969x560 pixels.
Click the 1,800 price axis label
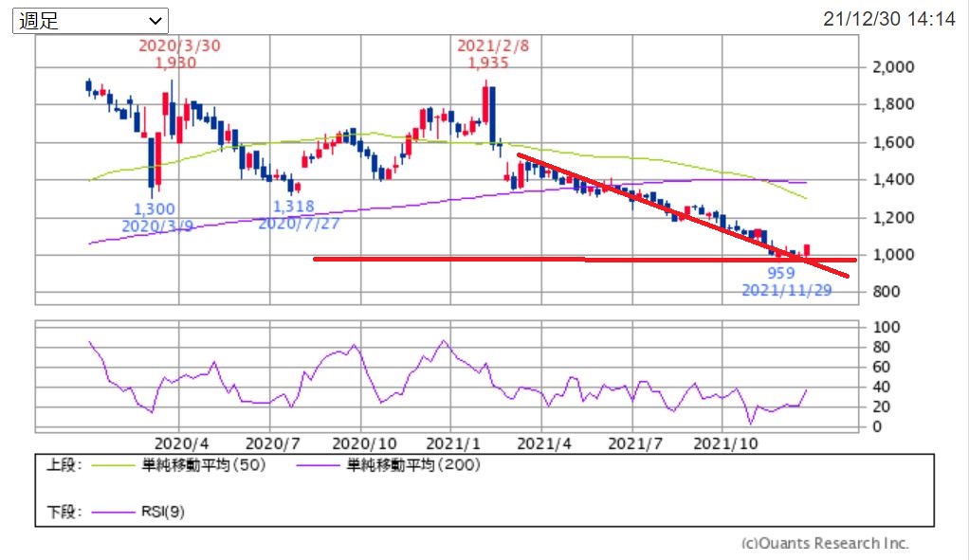893,103
